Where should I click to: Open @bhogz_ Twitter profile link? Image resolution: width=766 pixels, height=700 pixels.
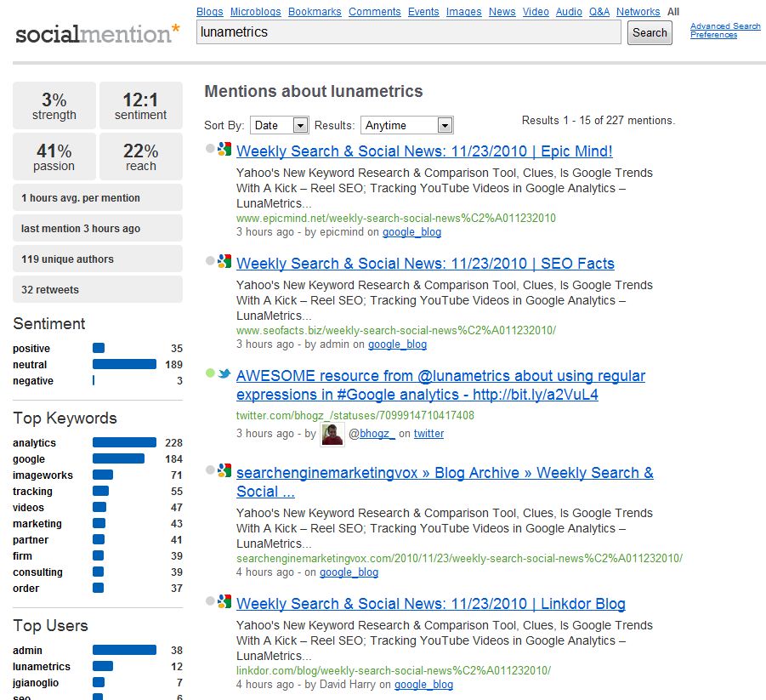tap(377, 434)
